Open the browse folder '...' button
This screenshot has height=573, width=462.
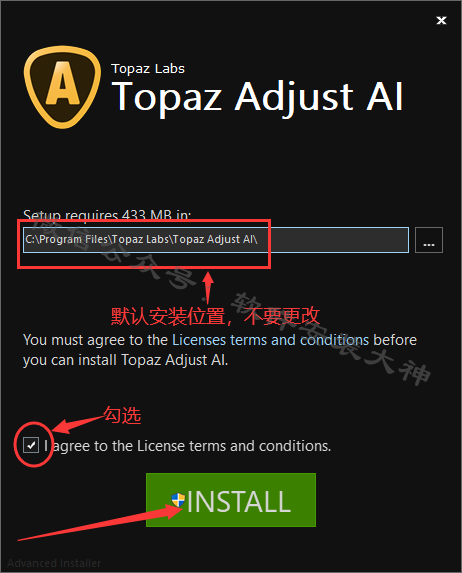429,240
